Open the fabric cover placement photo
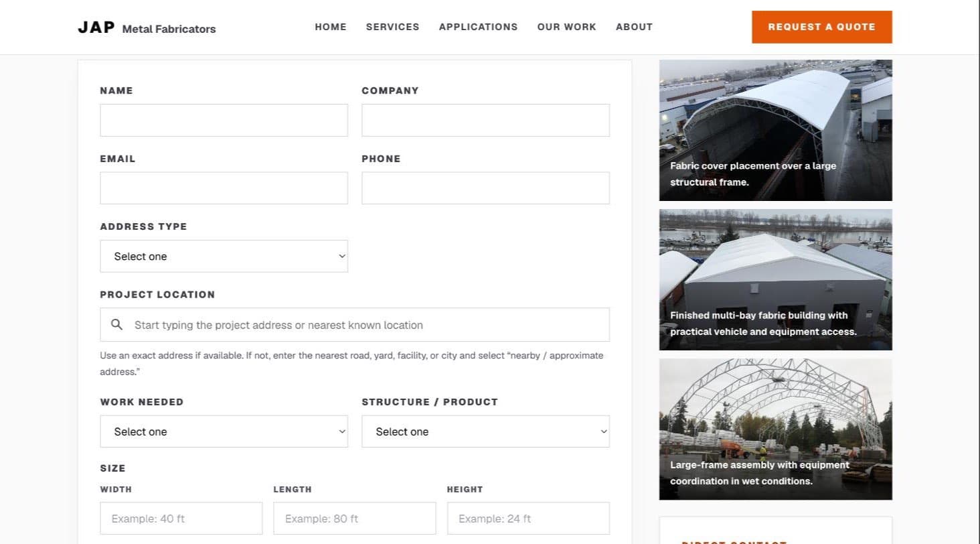This screenshot has width=980, height=544. click(x=776, y=131)
